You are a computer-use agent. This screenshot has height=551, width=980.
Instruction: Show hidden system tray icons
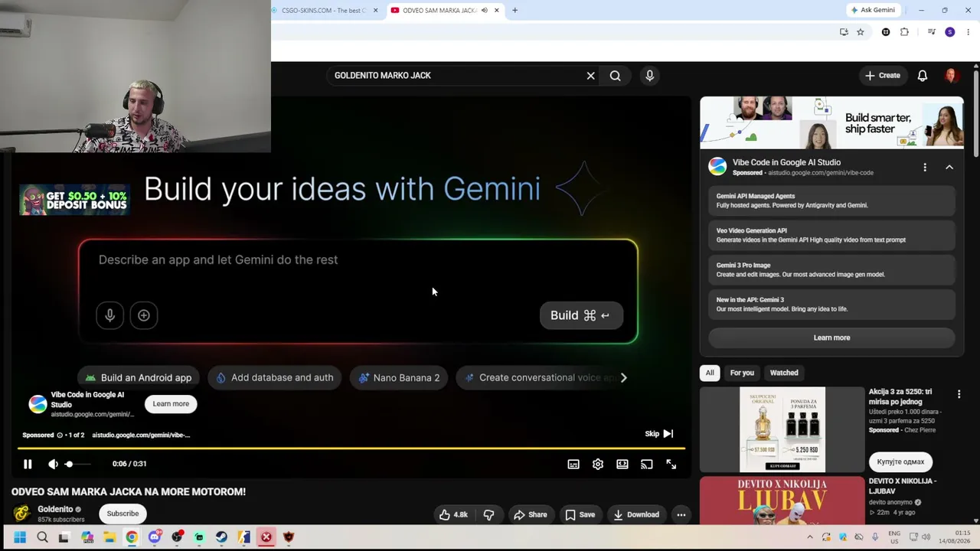(810, 537)
